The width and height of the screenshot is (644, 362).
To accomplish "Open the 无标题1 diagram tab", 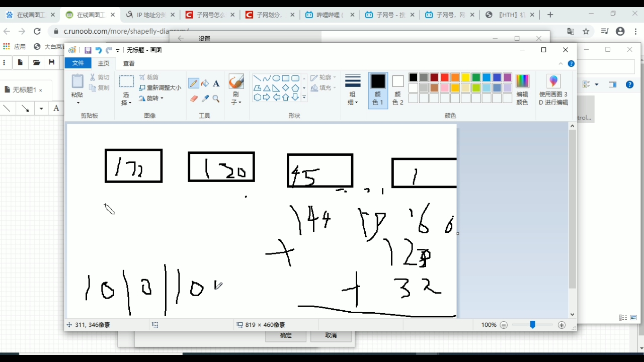I will tap(24, 90).
